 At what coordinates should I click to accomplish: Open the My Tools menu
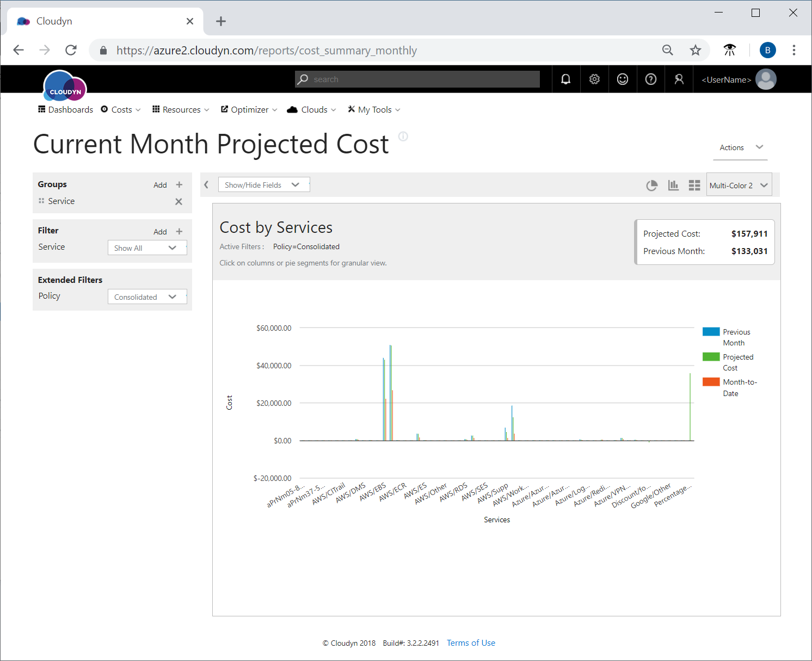[374, 109]
